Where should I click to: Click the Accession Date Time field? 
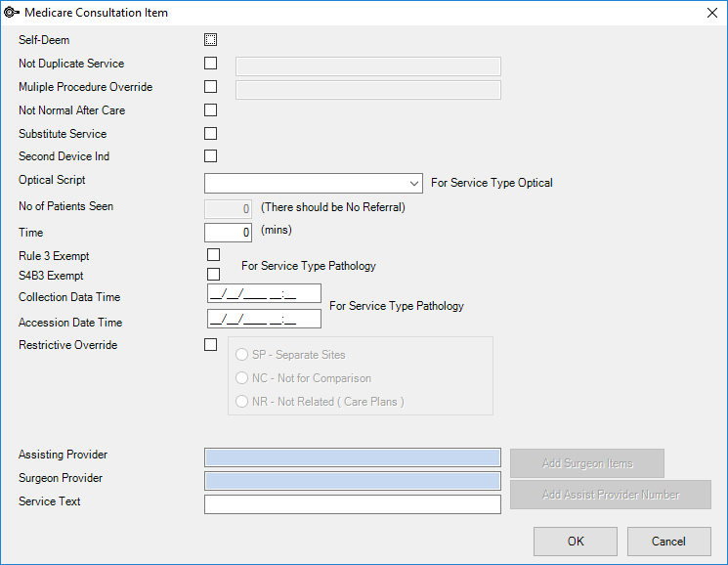click(x=264, y=319)
